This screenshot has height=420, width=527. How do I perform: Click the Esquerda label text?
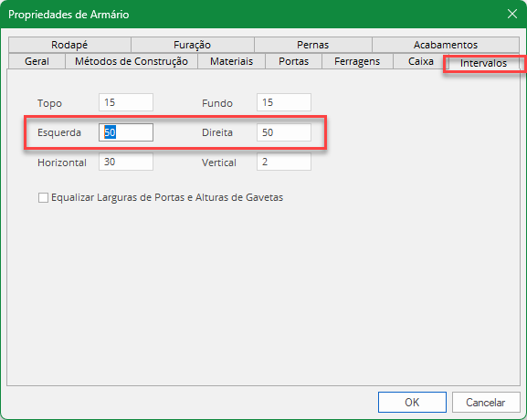coord(59,132)
